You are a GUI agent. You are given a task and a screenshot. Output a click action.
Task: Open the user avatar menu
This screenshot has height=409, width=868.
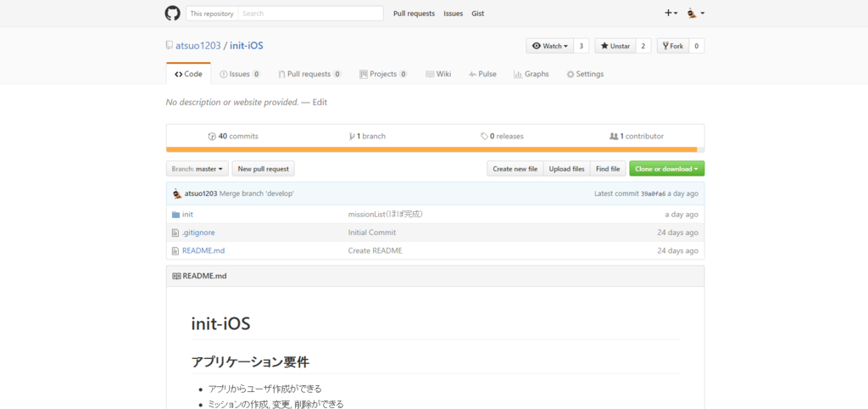click(x=695, y=14)
